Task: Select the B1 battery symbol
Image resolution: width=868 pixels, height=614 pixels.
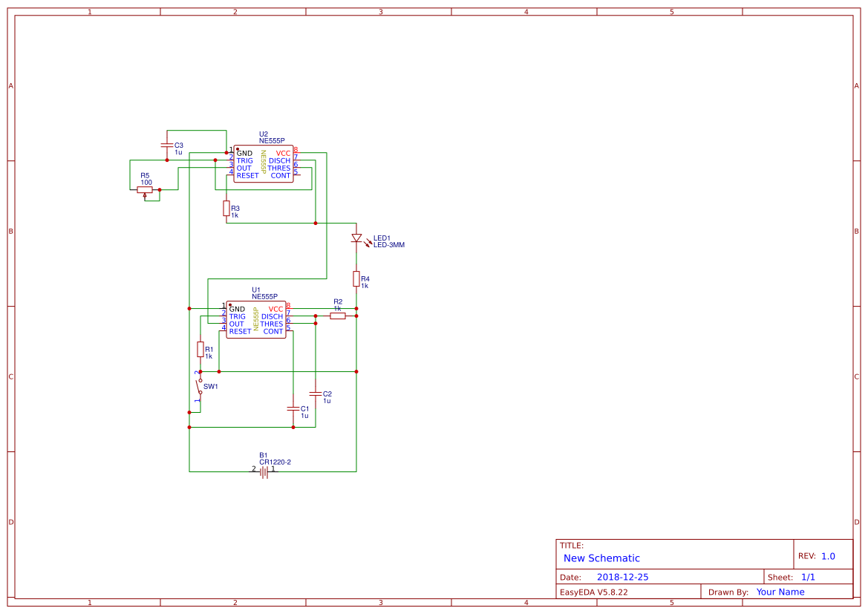Action: point(264,471)
